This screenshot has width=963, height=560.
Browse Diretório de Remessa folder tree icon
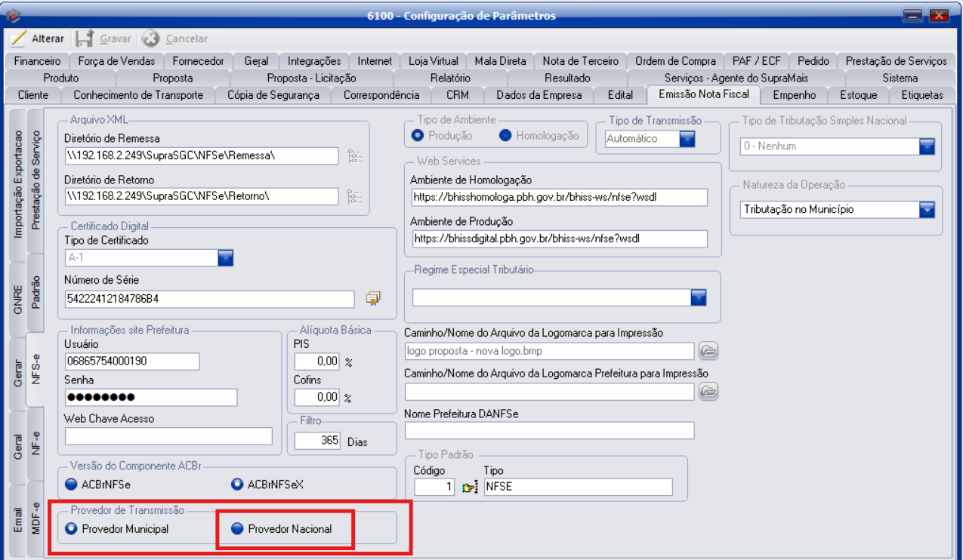click(355, 156)
